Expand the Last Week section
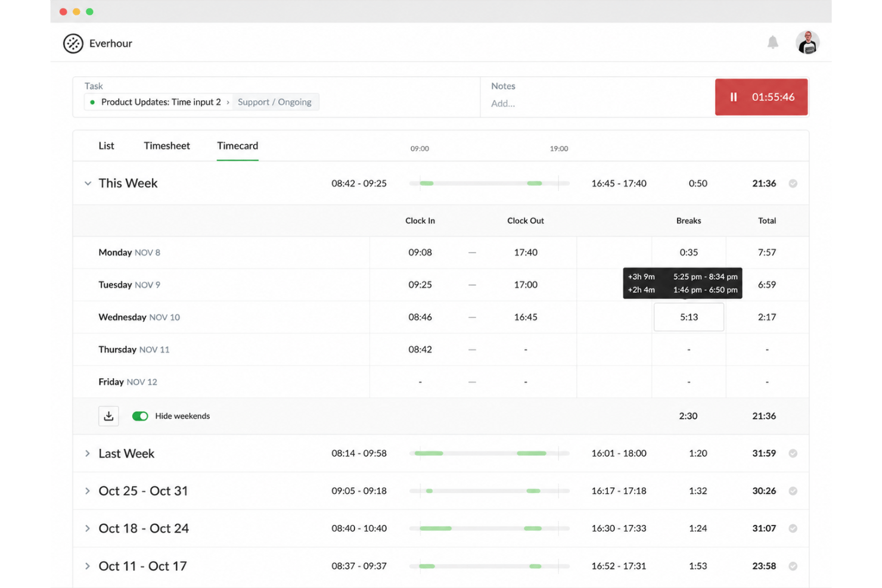The image size is (882, 588). [88, 453]
